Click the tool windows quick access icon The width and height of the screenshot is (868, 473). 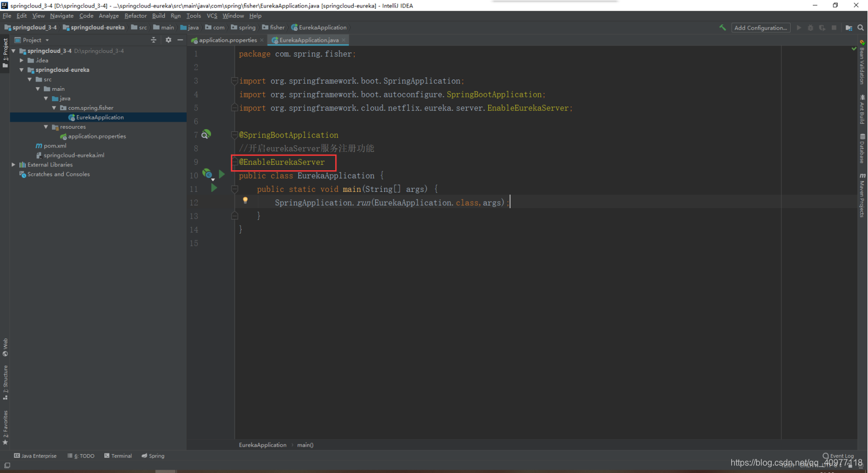(x=7, y=465)
